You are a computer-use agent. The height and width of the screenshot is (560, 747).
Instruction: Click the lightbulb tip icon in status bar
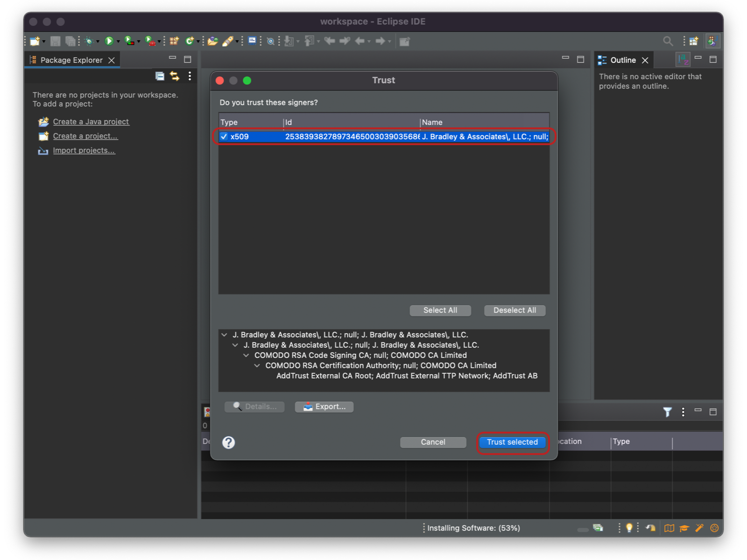629,528
